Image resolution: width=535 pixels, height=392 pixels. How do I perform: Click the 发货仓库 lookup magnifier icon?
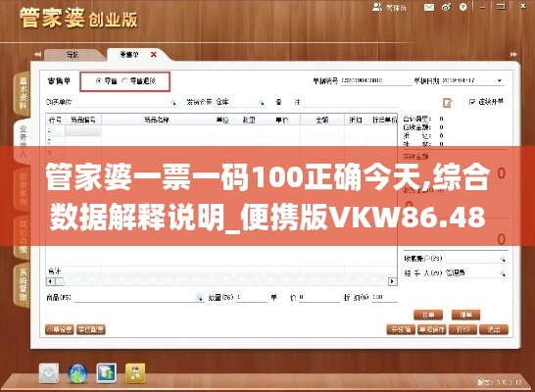coord(262,102)
